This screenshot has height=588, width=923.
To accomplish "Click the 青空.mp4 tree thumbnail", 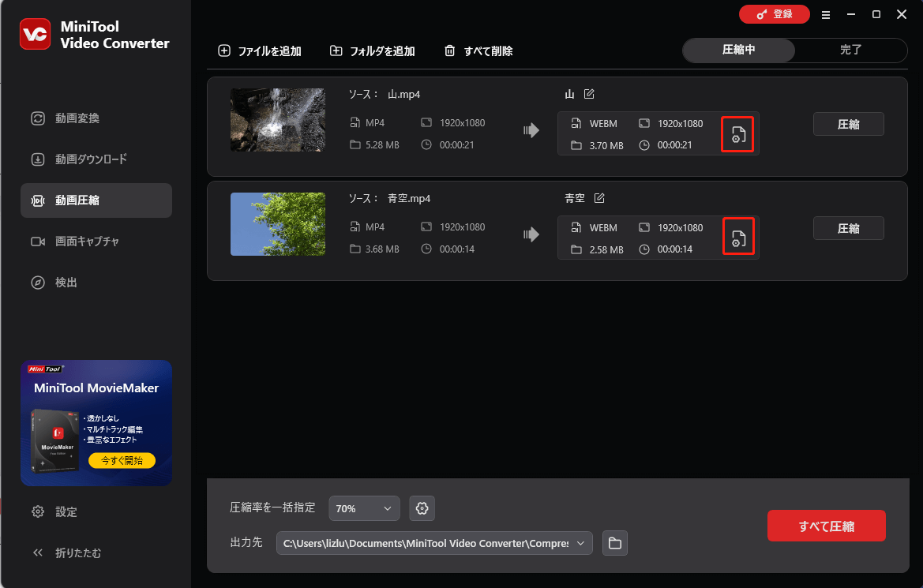I will point(278,224).
